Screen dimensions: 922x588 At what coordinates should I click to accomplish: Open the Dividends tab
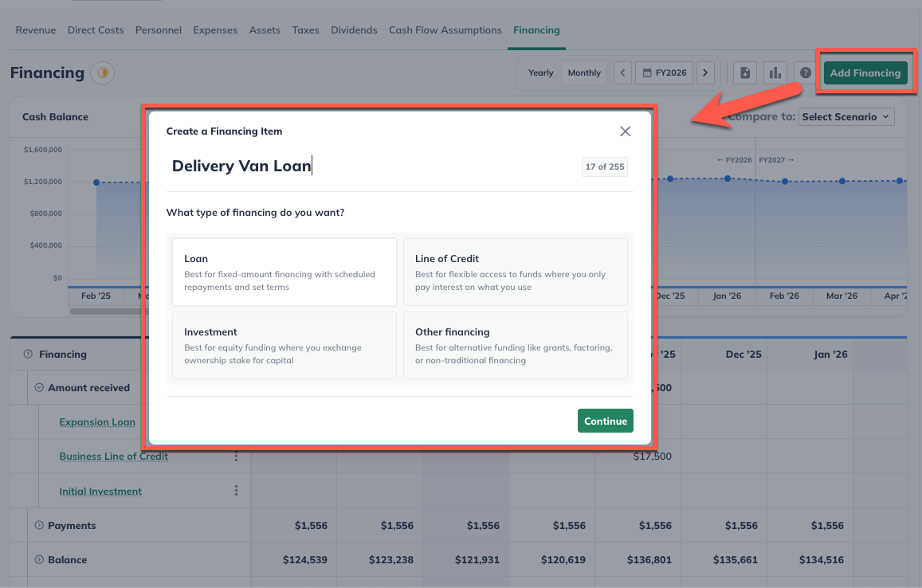[354, 29]
